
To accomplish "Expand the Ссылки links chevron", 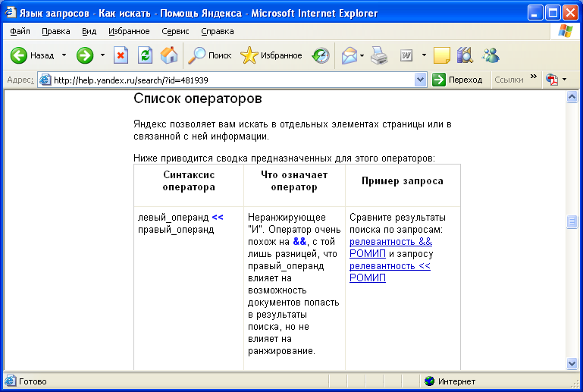I will coord(534,77).
